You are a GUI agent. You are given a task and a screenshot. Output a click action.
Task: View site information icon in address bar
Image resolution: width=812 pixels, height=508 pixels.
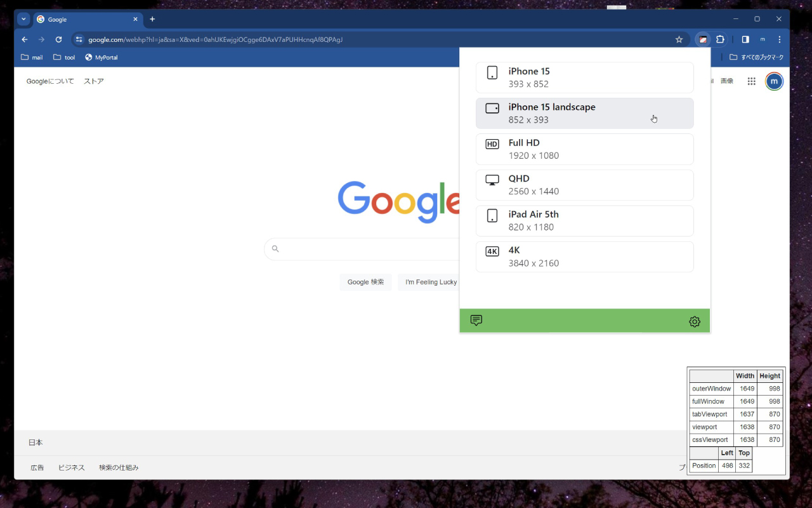point(79,39)
